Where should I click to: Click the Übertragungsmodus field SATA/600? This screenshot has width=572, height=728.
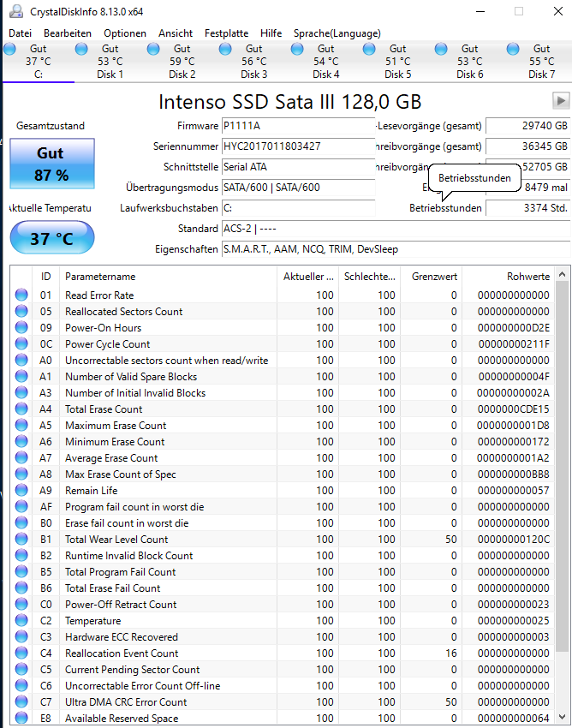(299, 188)
